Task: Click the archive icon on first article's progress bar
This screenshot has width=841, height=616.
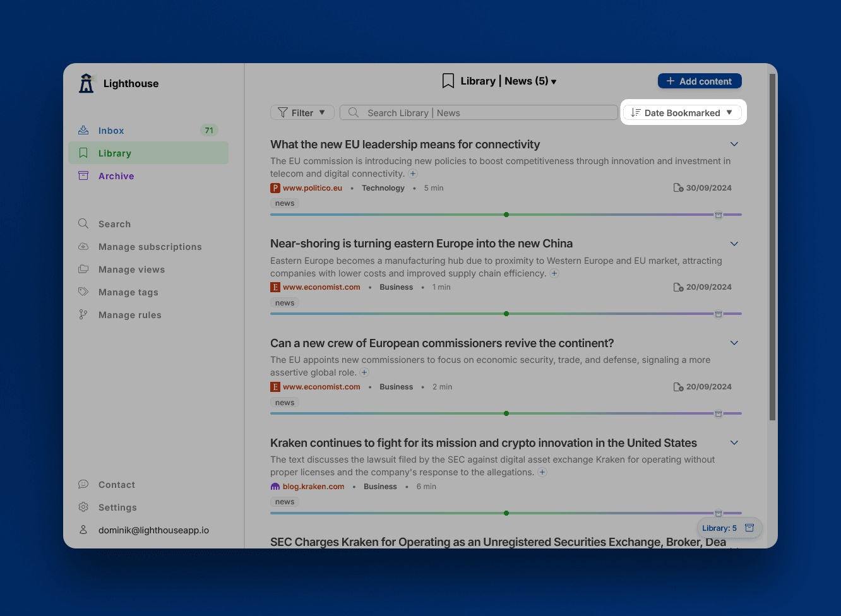Action: (718, 215)
